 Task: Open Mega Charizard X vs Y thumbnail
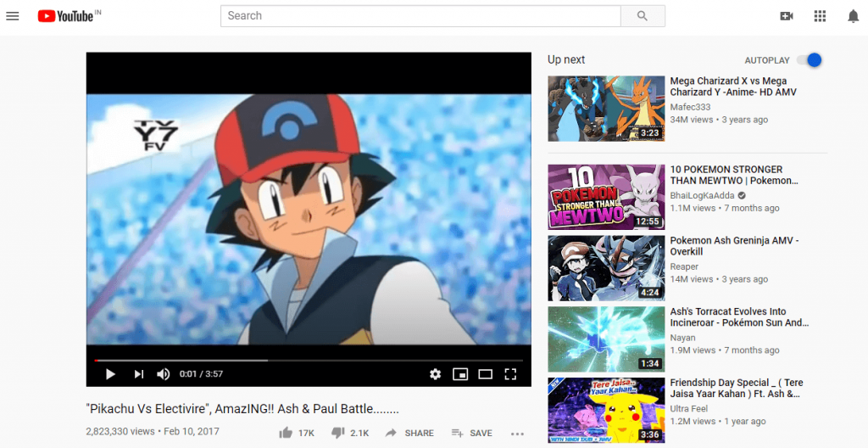606,109
